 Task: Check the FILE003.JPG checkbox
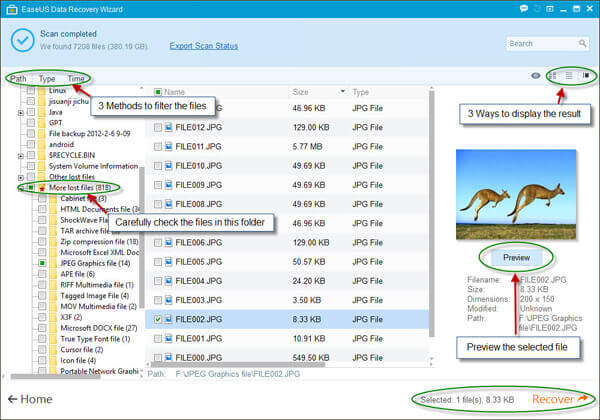click(157, 300)
